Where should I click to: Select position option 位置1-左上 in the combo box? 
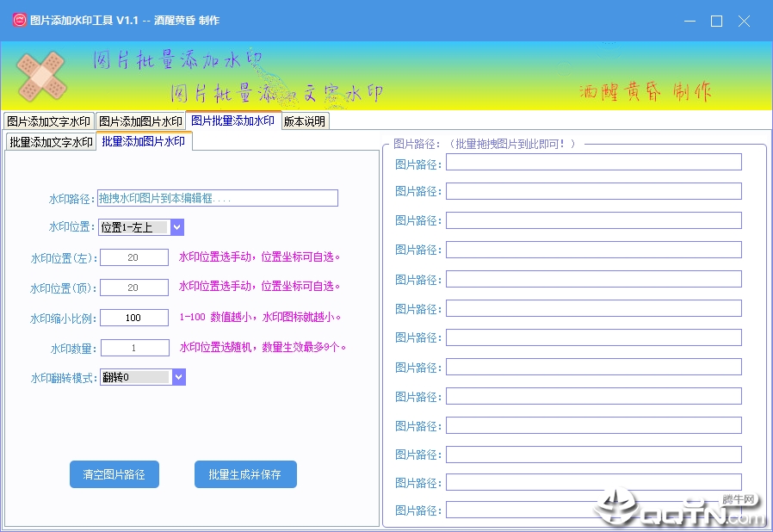click(x=133, y=226)
